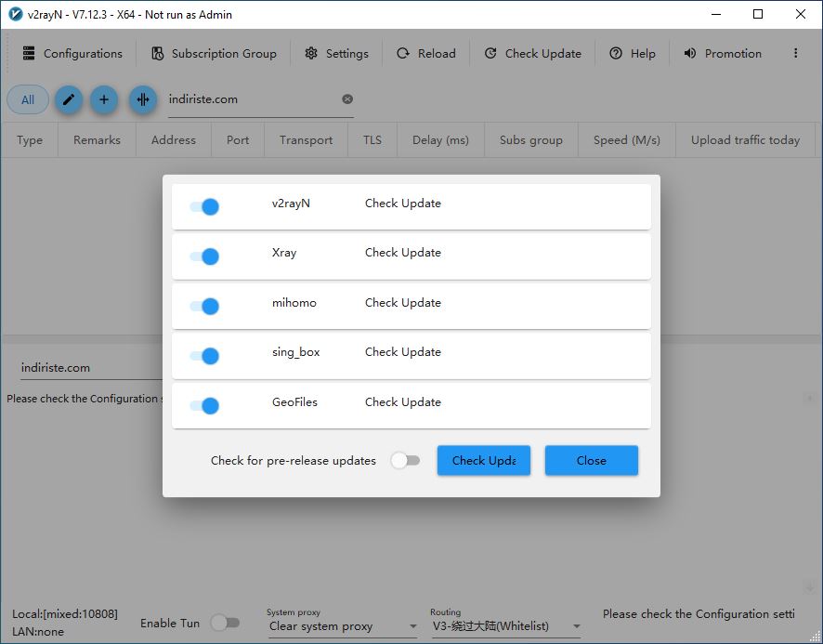Click the plus add subscription button

pyautogui.click(x=104, y=99)
